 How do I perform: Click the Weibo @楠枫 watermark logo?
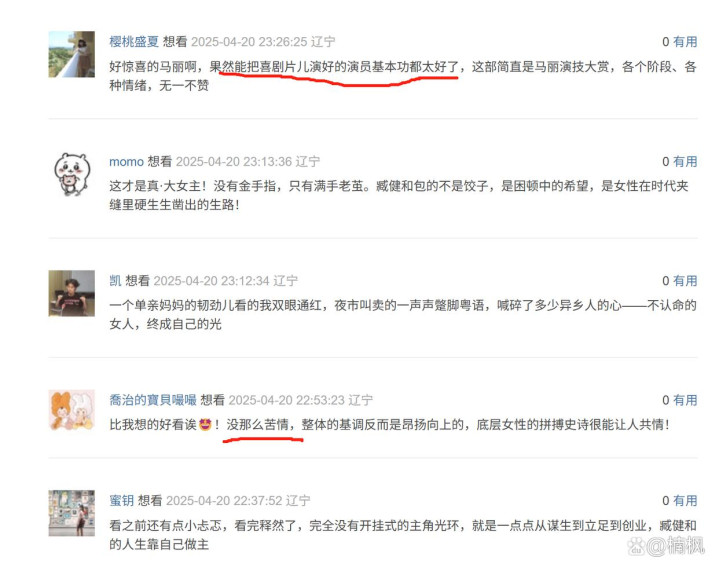click(x=665, y=546)
